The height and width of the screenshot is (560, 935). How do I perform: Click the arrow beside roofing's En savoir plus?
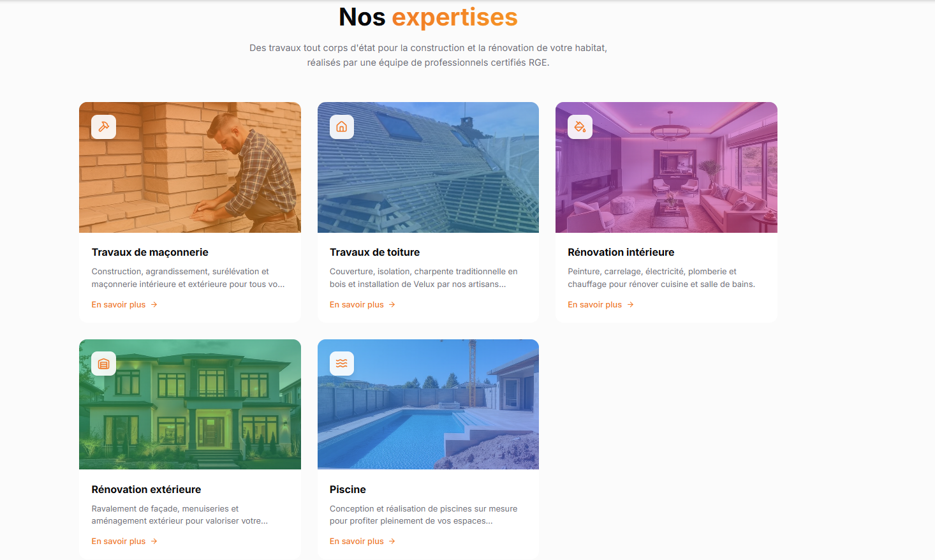392,305
